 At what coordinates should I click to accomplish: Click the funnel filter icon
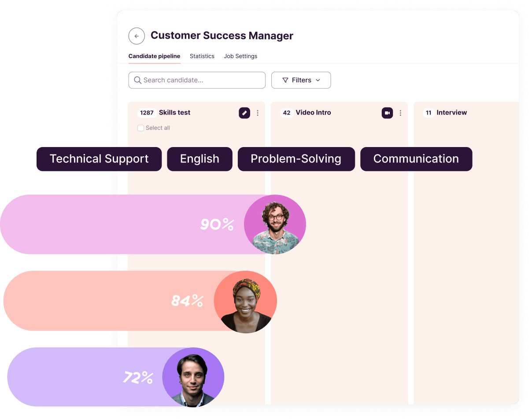click(x=285, y=80)
